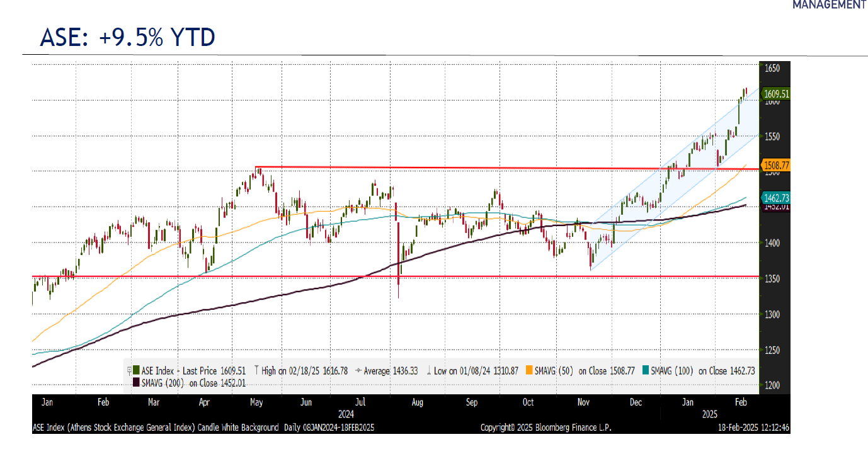Click the orange SMAVG (50) legend swatch
This screenshot has width=868, height=449.
point(529,371)
